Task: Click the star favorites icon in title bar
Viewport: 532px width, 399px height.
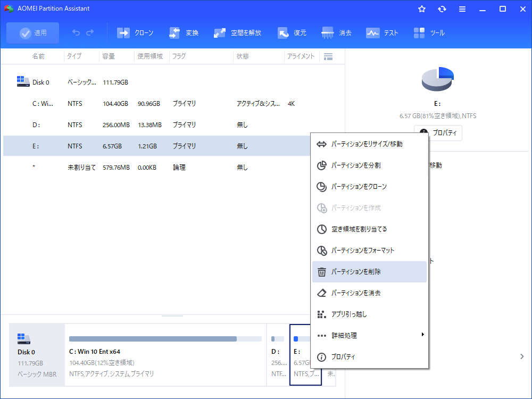Action: click(x=422, y=9)
